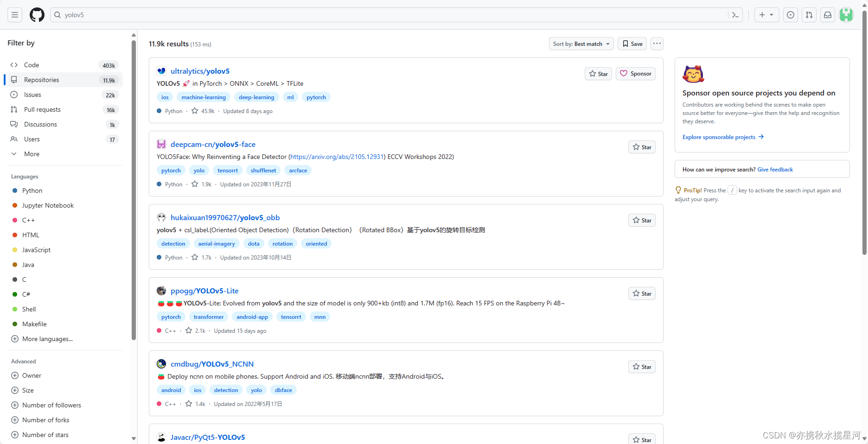Add Number of stars filter icon
Viewport: 868px width, 444px height.
(x=15, y=435)
